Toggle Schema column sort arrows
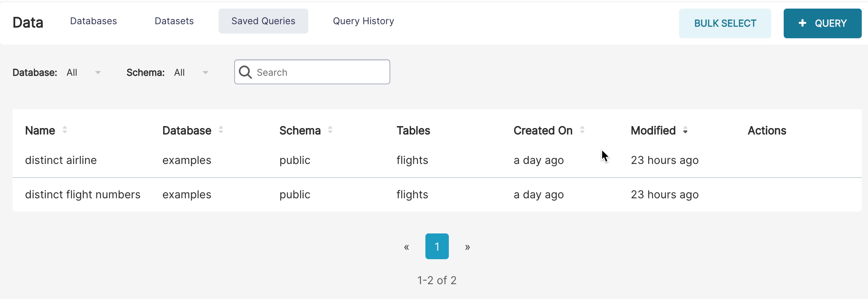The height and width of the screenshot is (299, 868). 330,130
